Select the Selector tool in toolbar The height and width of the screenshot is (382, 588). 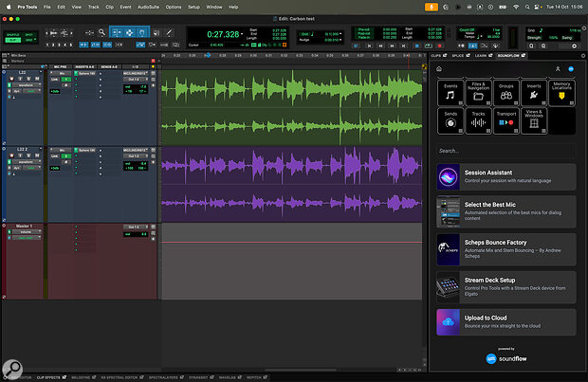129,33
